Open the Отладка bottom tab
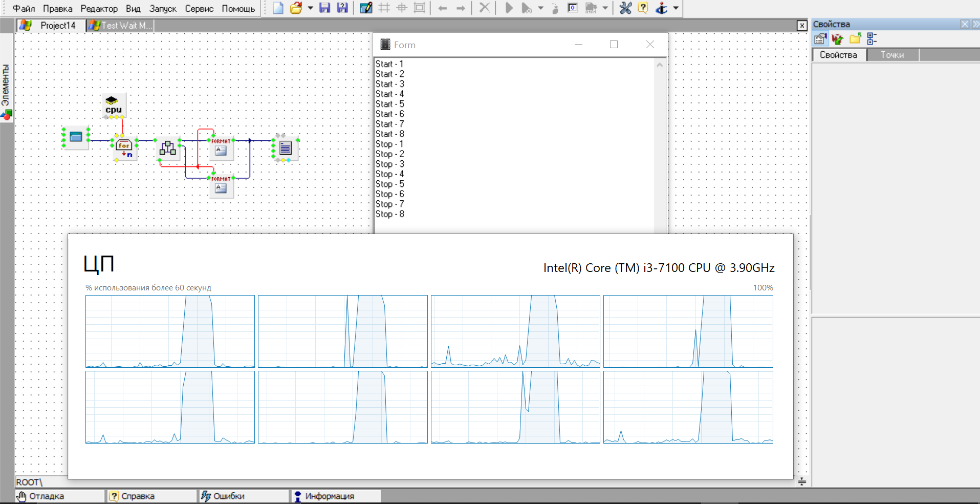 pyautogui.click(x=59, y=496)
